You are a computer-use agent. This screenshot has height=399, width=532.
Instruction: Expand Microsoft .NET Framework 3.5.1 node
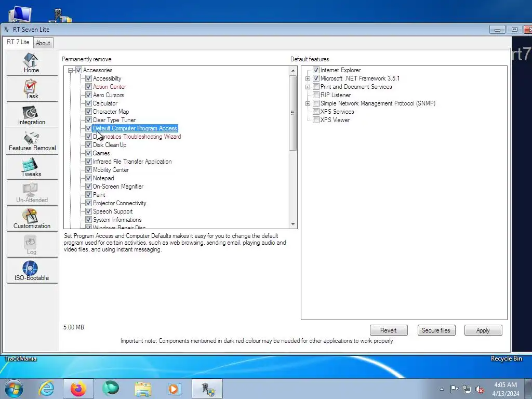[x=308, y=79]
